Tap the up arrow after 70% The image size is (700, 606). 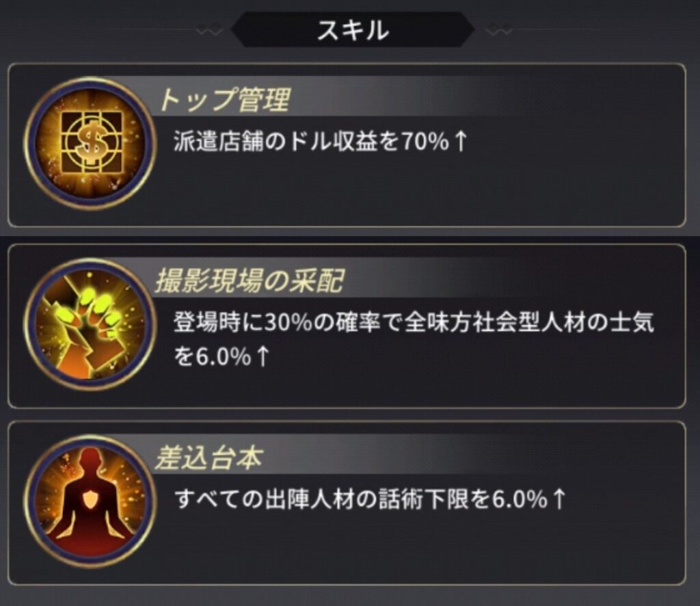(460, 142)
